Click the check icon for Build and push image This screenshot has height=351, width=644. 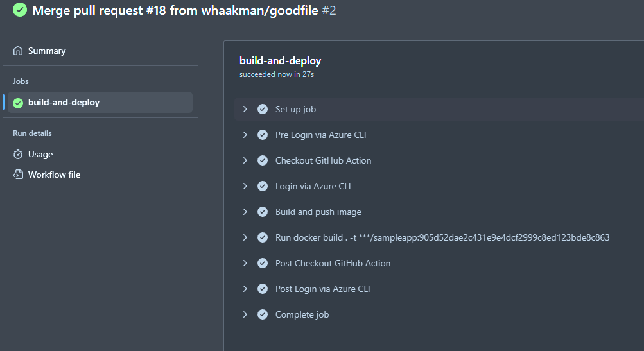(x=263, y=212)
